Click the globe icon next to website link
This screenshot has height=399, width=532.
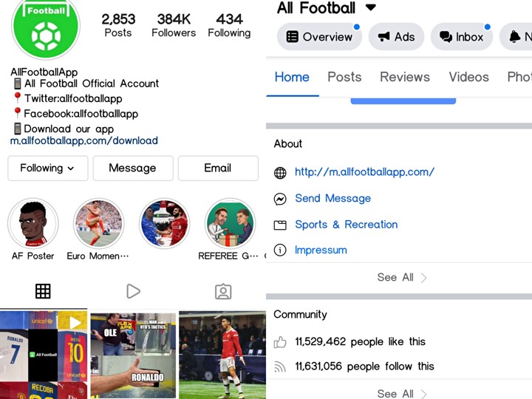pyautogui.click(x=280, y=173)
